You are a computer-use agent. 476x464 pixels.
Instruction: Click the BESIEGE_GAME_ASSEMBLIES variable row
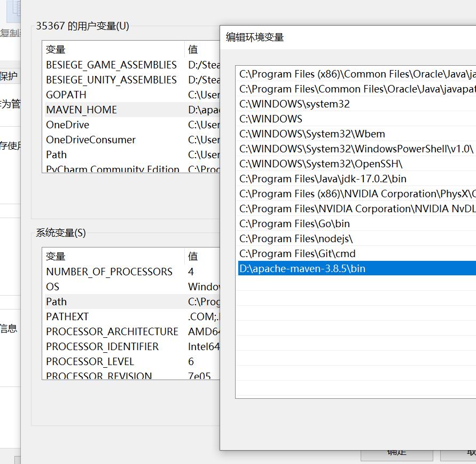tap(111, 65)
